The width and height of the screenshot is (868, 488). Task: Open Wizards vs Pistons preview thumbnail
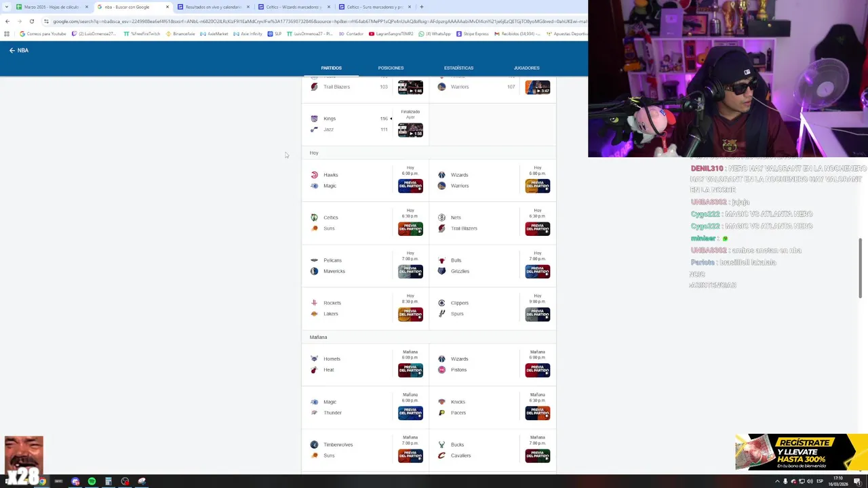click(x=538, y=370)
